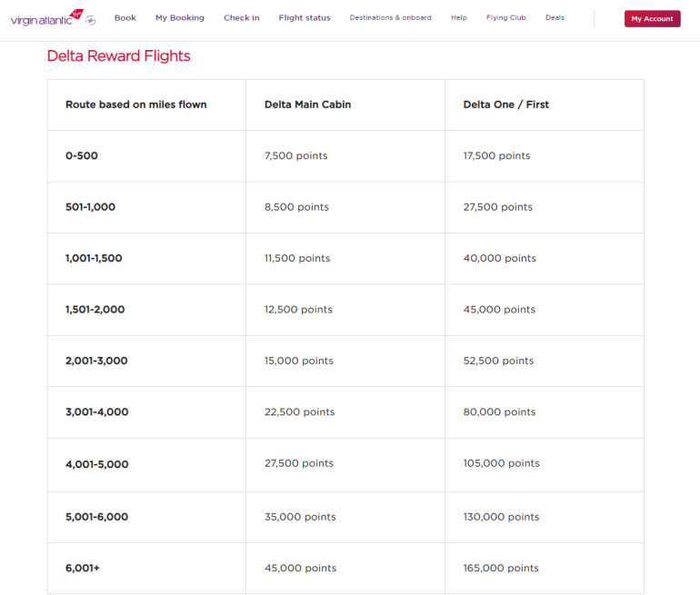Click the Virgin Atlantic logo
Screen dimensions: 700x595
click(42, 18)
